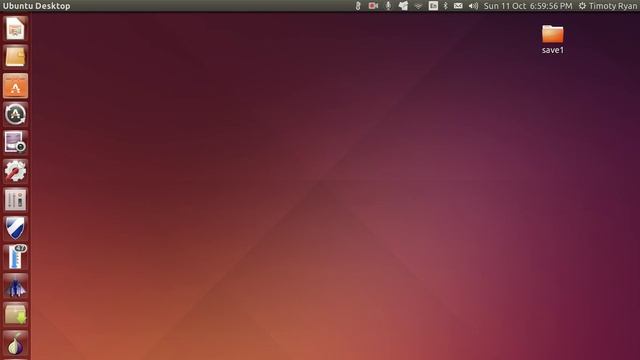Click the Ubuntu Desktop title text
640x360 pixels.
36,6
